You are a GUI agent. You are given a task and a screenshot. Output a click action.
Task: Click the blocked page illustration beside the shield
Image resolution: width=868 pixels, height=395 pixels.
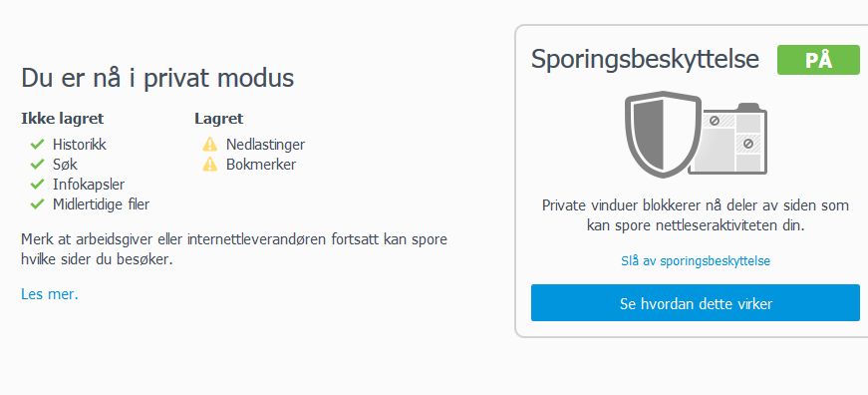pyautogui.click(x=730, y=140)
